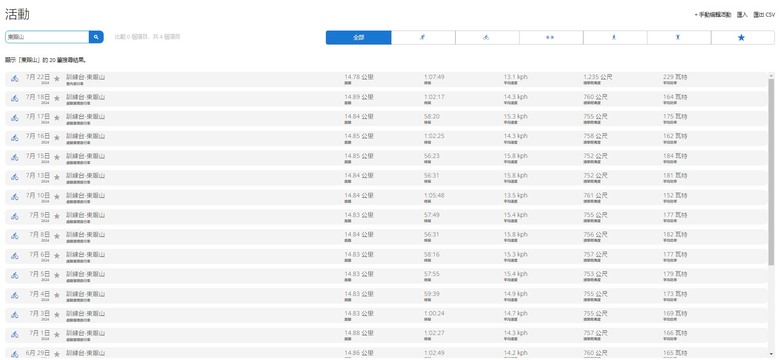This screenshot has width=780, height=360.
Task: Click the manually create activity link
Action: pos(713,15)
